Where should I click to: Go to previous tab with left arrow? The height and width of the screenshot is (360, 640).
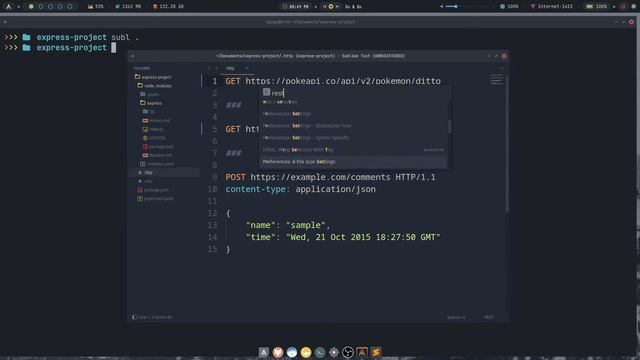(209, 68)
